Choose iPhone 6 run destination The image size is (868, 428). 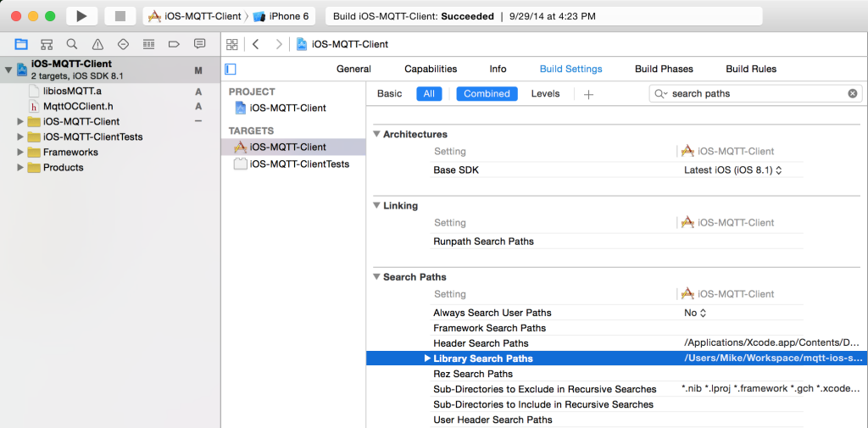(x=281, y=16)
